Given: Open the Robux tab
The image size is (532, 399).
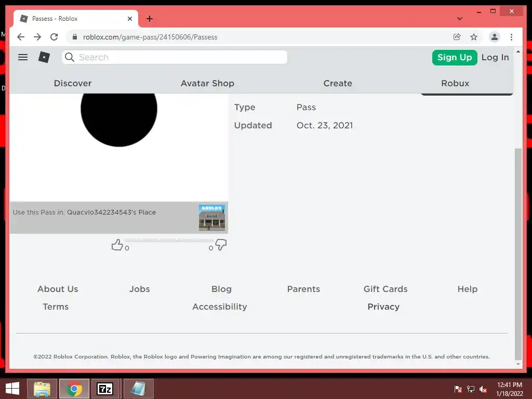Looking at the screenshot, I should pos(455,84).
